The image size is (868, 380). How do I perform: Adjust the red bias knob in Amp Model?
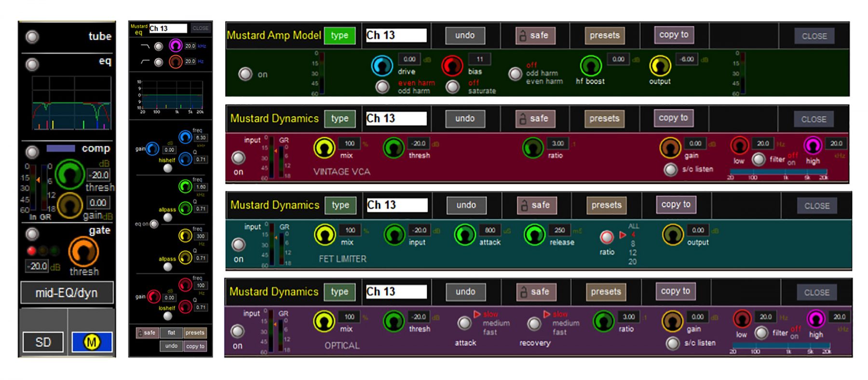click(x=452, y=66)
